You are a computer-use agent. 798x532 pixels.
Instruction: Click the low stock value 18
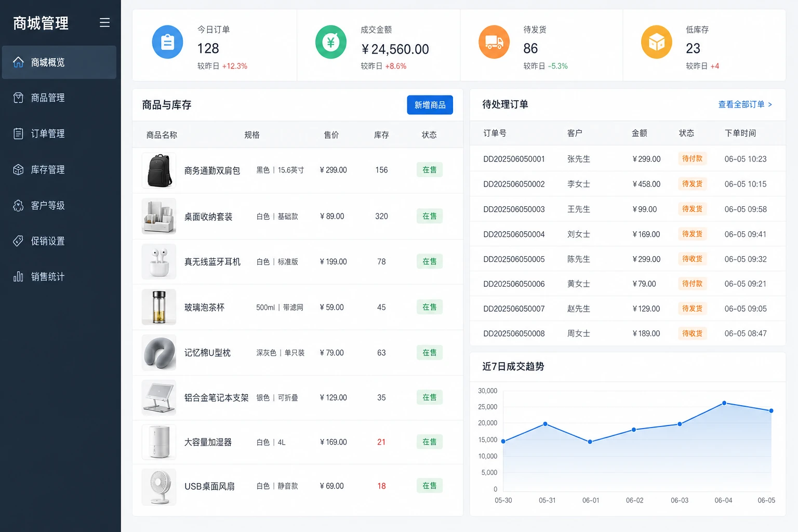(x=381, y=486)
